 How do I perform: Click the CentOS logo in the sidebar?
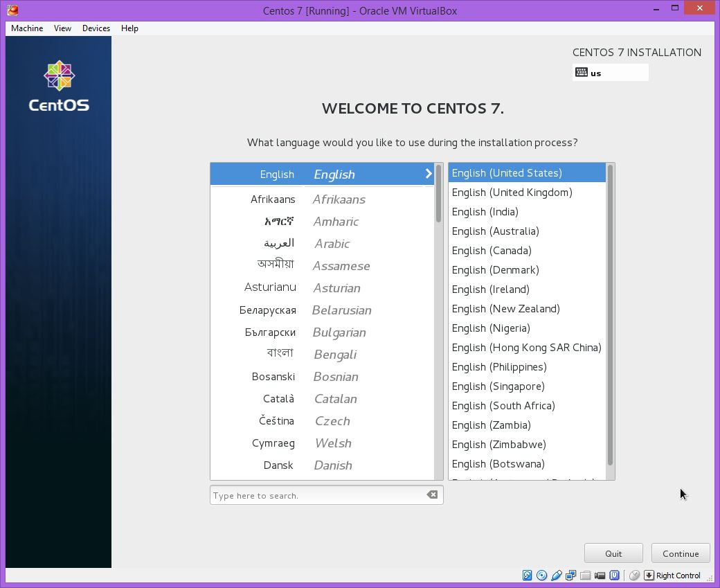tap(60, 86)
